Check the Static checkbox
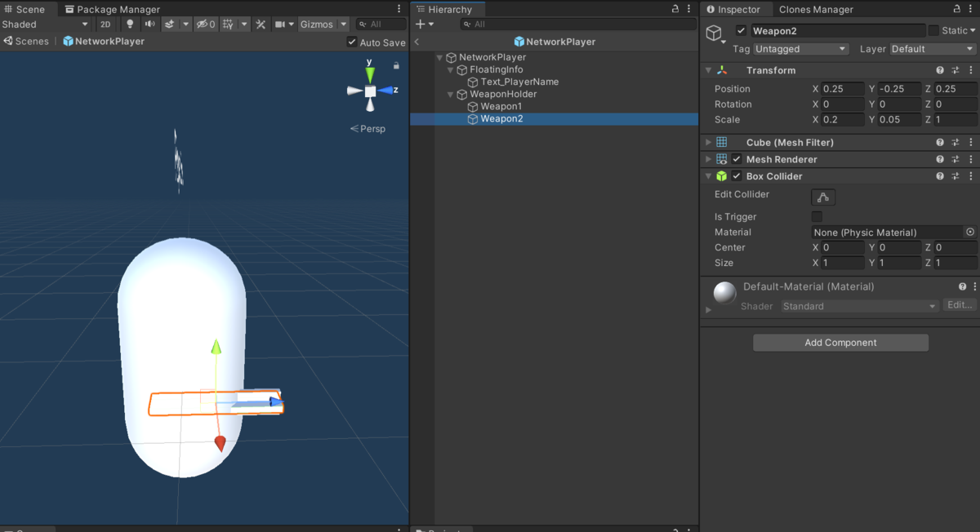Screen dimensions: 980x532 click(x=933, y=31)
